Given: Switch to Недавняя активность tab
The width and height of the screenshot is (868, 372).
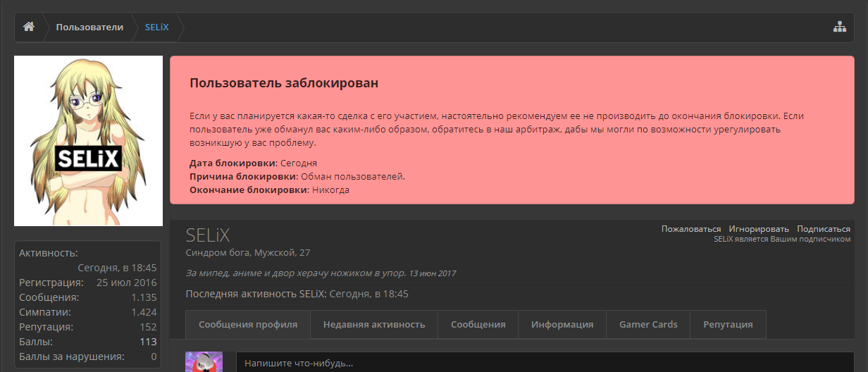Looking at the screenshot, I should point(374,325).
